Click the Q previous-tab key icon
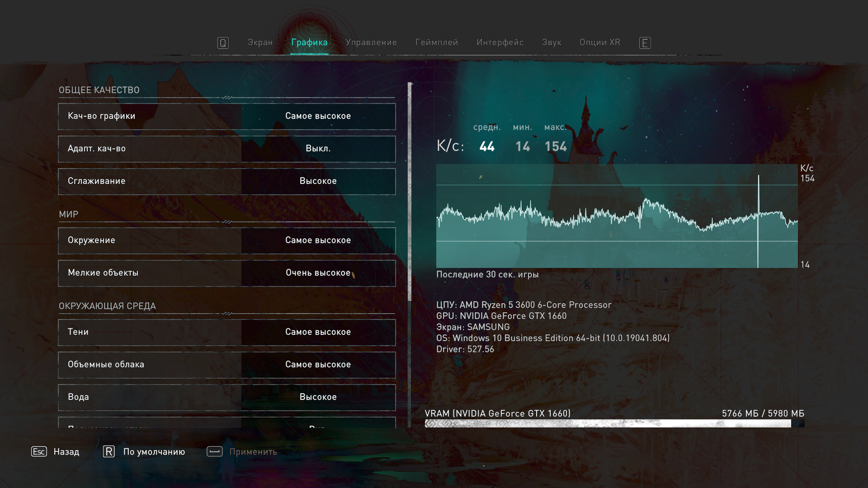Viewport: 868px width, 488px height. (223, 43)
